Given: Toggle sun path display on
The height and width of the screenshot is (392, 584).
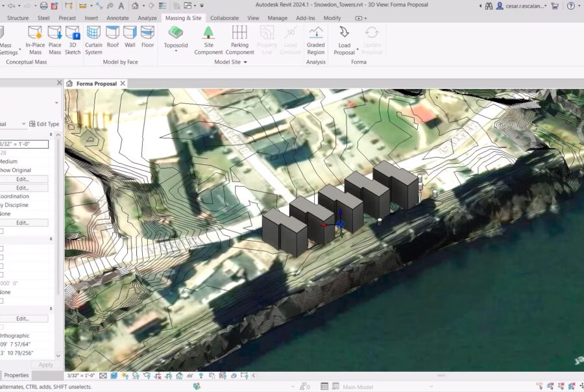Looking at the screenshot, I should tap(125, 375).
